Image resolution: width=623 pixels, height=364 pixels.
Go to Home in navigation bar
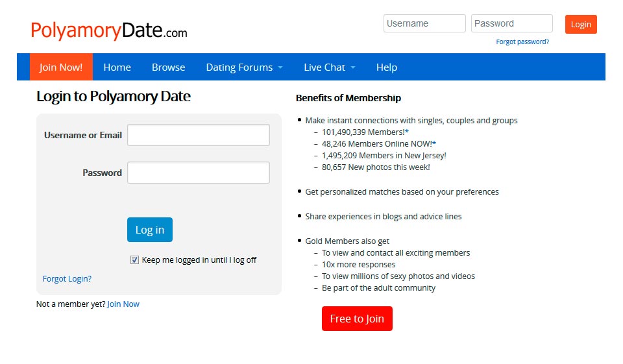pos(117,67)
